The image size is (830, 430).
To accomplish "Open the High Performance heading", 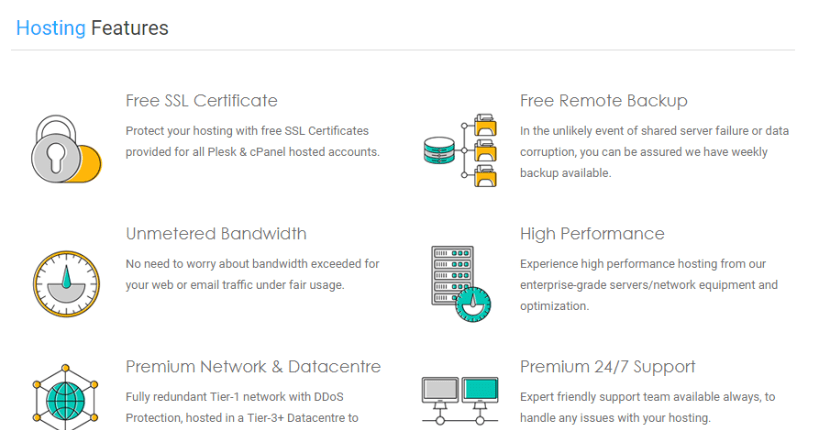I will pos(592,234).
